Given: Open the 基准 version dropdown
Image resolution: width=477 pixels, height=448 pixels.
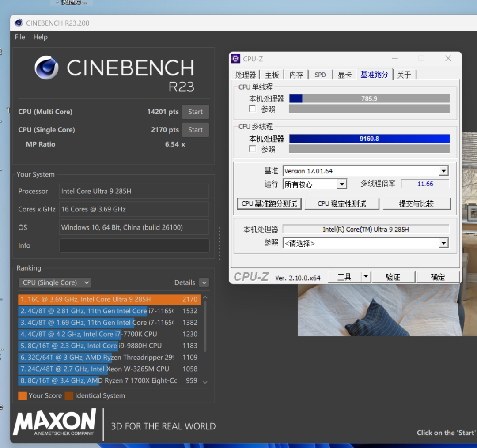Looking at the screenshot, I should 443,171.
